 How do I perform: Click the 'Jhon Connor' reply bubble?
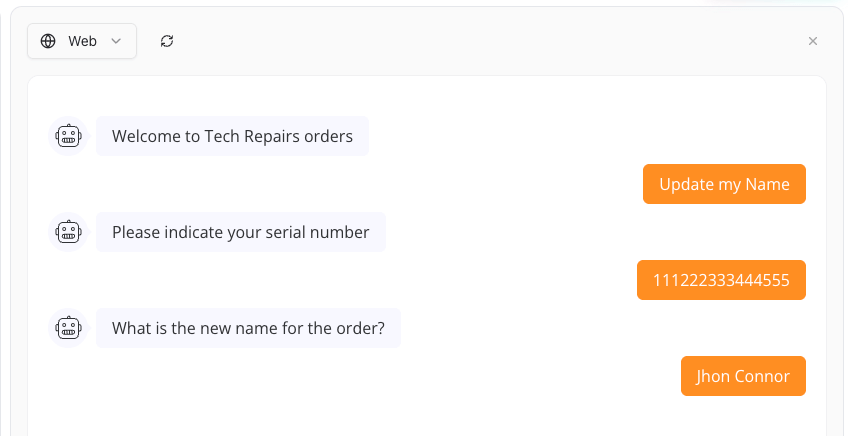tap(743, 376)
